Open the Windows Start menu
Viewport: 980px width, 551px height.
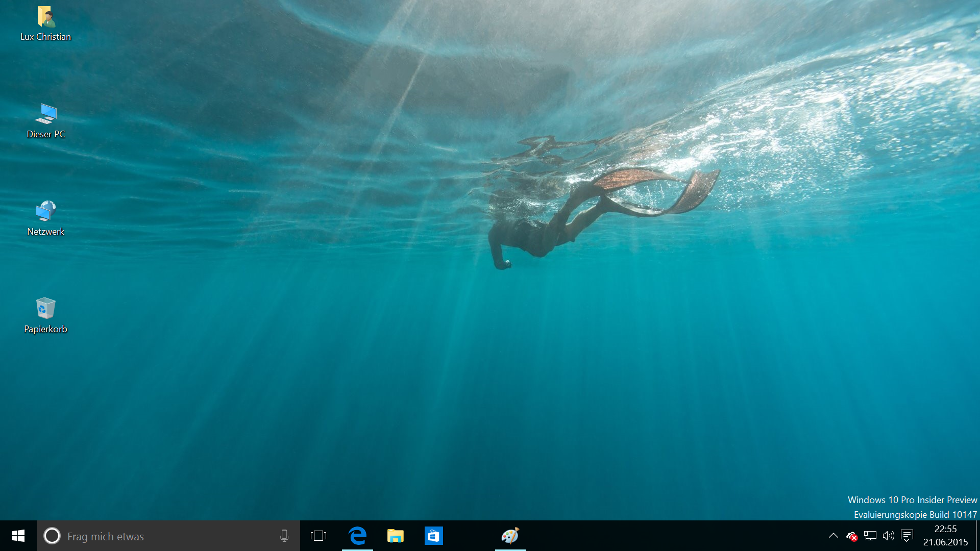tap(18, 536)
